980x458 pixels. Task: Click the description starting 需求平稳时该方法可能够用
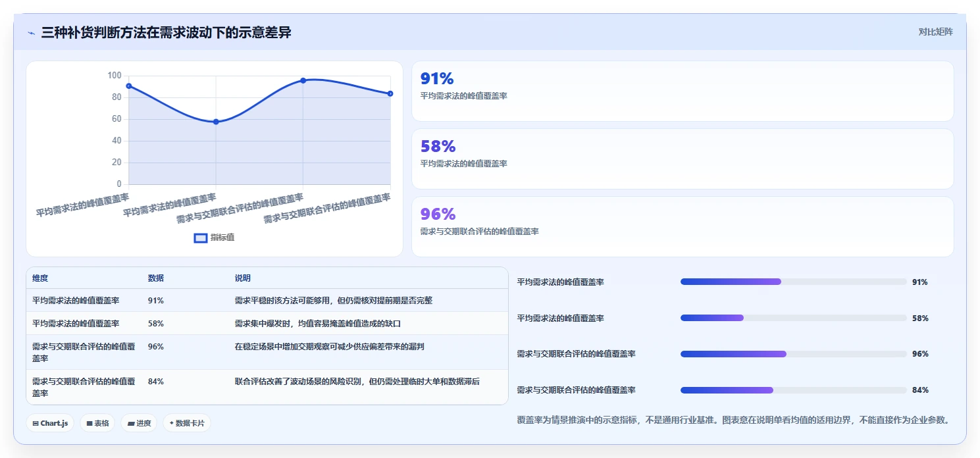334,300
